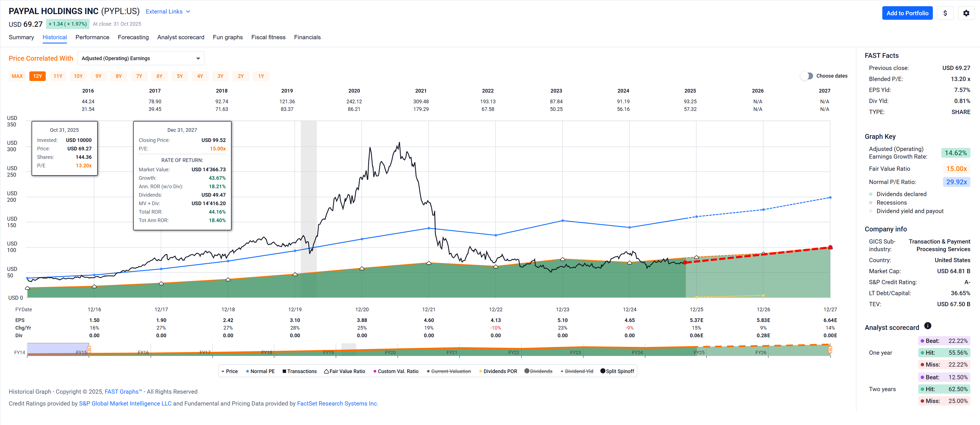This screenshot has width=980, height=425.
Task: Switch to the Forecasting tab
Action: tap(133, 37)
